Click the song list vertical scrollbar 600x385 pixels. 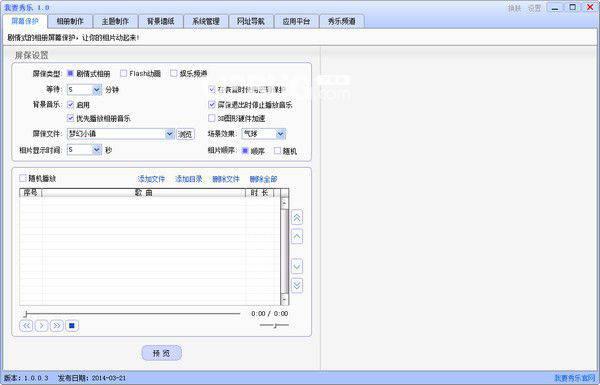coord(284,251)
